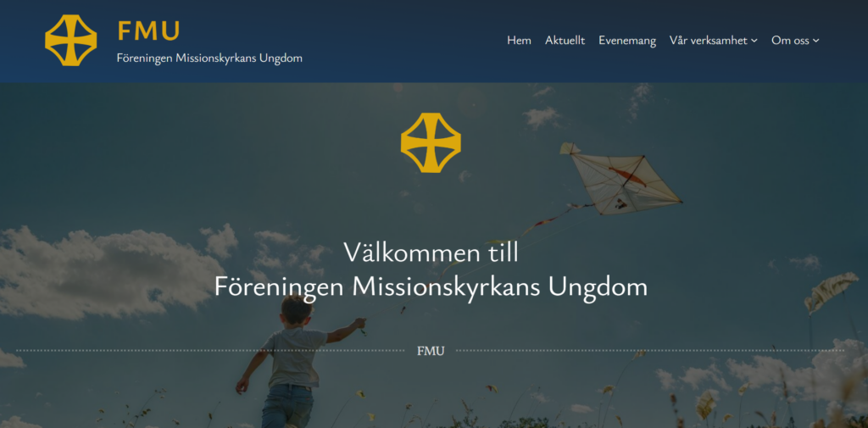Click the hero heading line Föreningen Missionskyrkans Ungdom

[431, 286]
